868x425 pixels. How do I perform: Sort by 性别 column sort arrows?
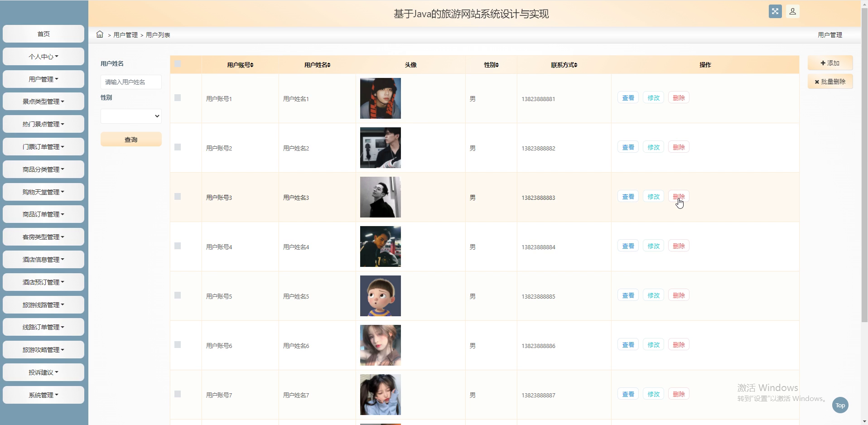coord(497,65)
